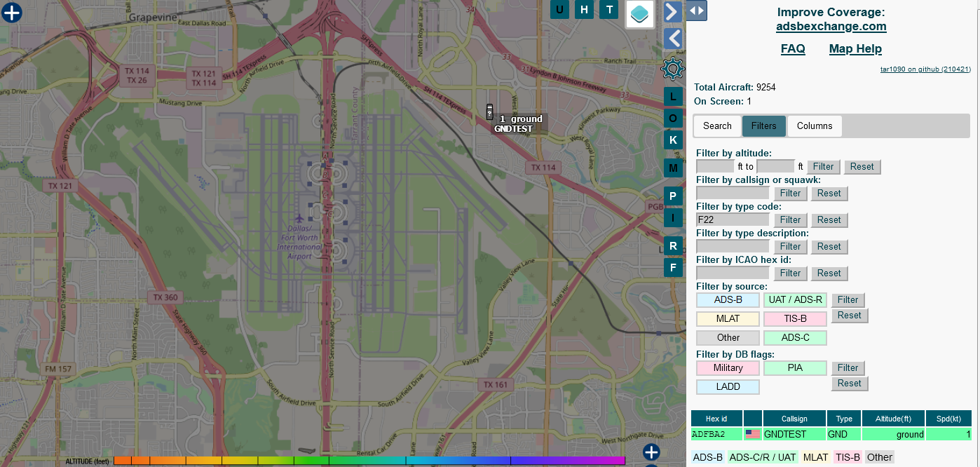Apply the type code filter
The height and width of the screenshot is (467, 980).
tap(790, 220)
